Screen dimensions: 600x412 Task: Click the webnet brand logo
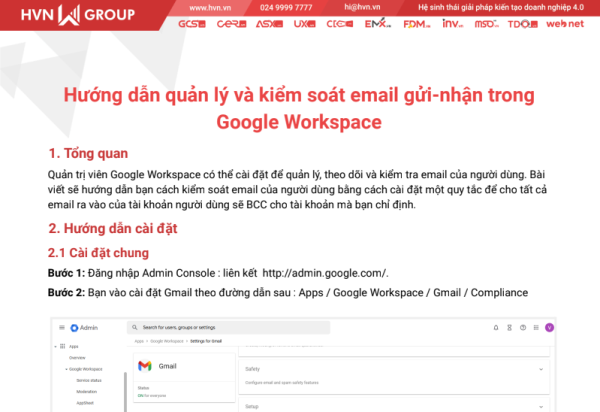(x=565, y=24)
